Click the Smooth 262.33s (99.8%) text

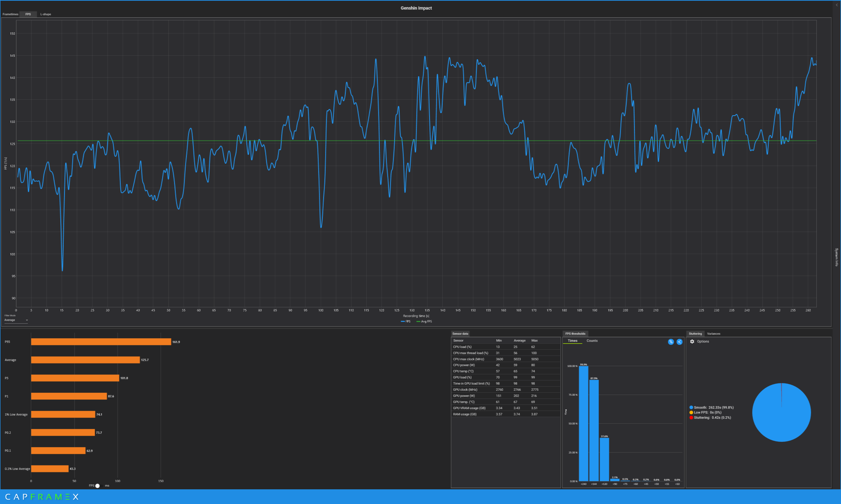(714, 407)
